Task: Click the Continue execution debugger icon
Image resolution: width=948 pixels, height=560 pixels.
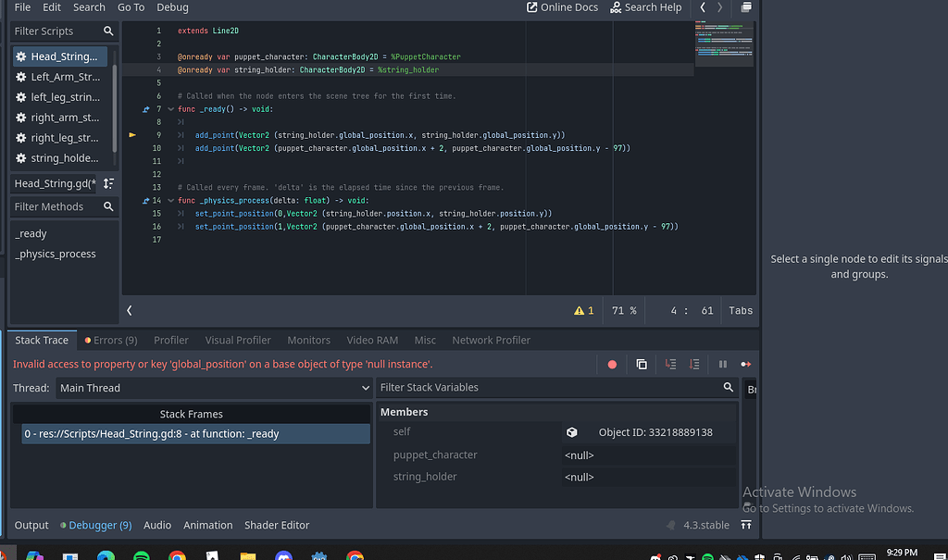Action: coord(745,364)
